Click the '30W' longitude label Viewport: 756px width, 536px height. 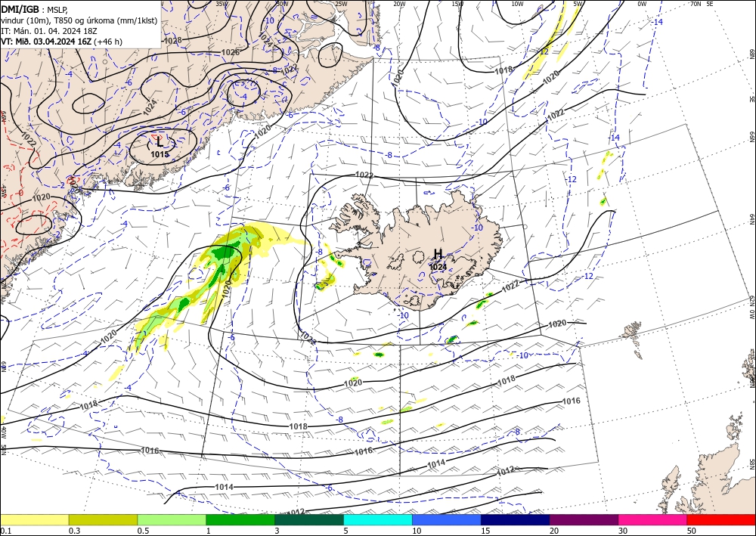(282, 4)
